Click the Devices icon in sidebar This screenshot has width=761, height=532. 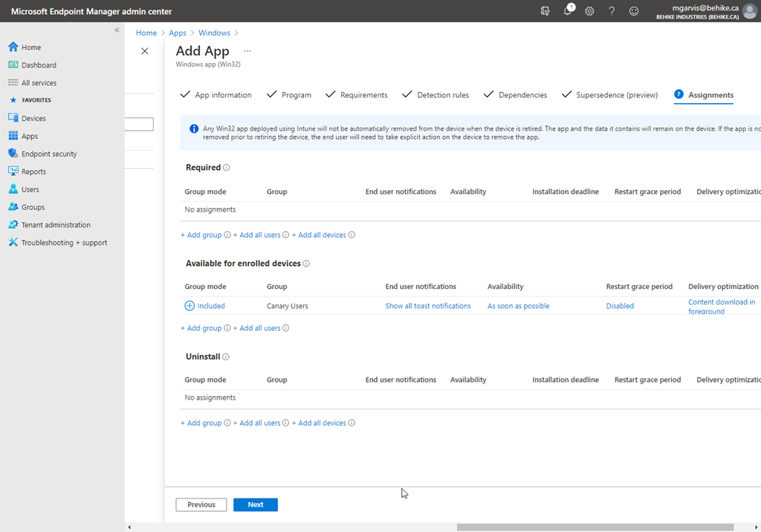tap(13, 118)
